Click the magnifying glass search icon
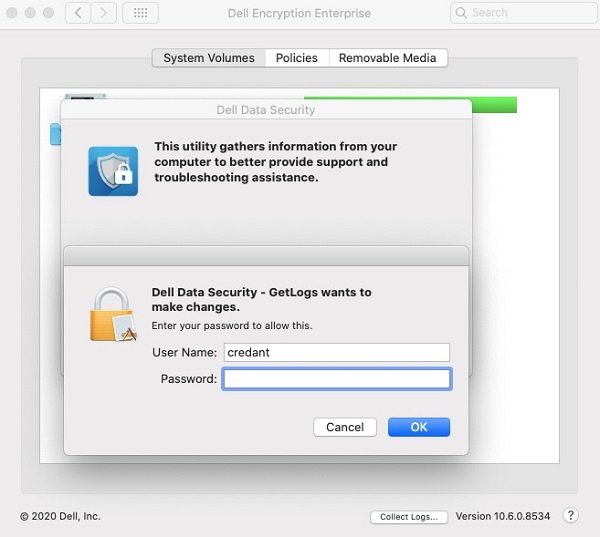 click(461, 13)
